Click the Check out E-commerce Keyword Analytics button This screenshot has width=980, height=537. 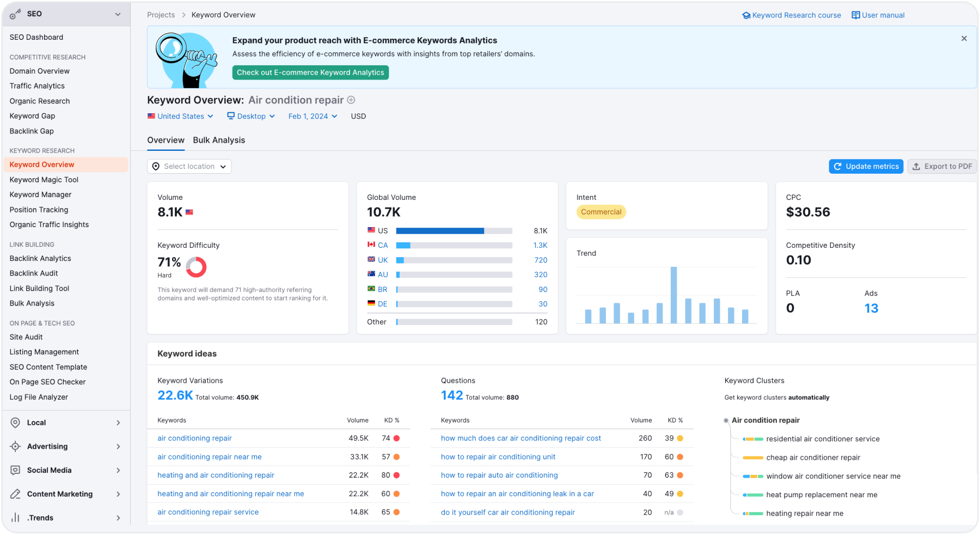(310, 72)
